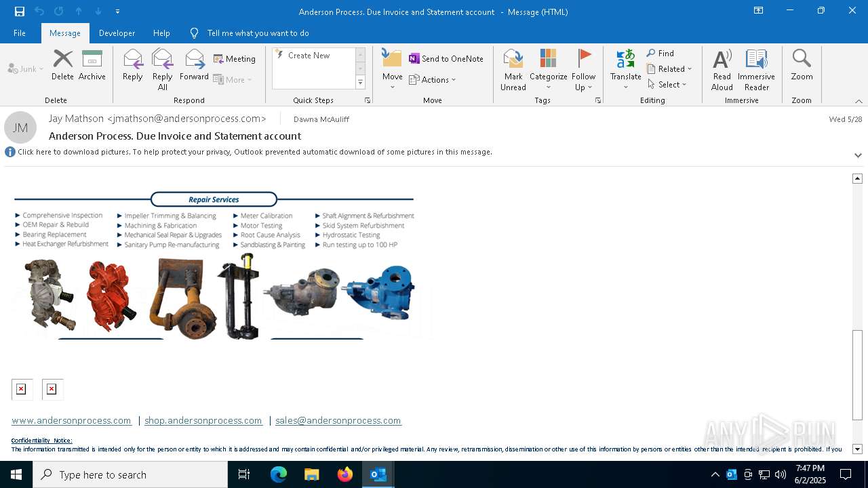Open the Select dropdown
The height and width of the screenshot is (488, 868).
(x=667, y=85)
